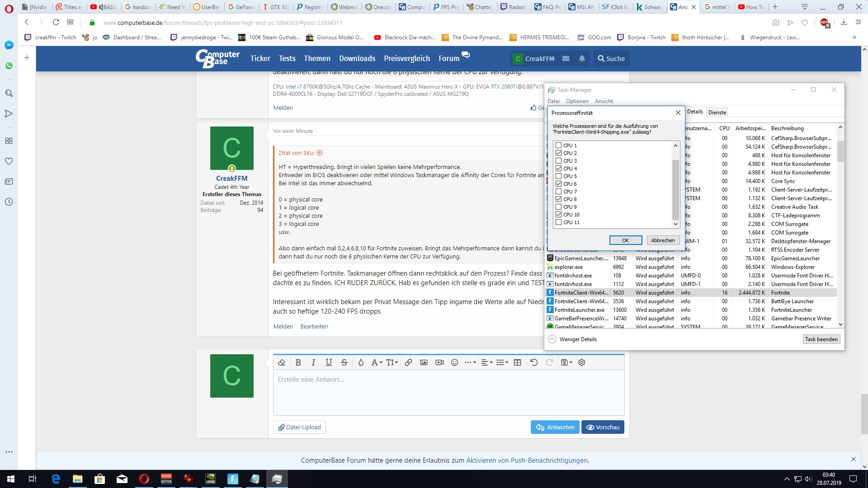Image resolution: width=868 pixels, height=488 pixels.
Task: Open the notifications bell in the forum header
Action: pyautogui.click(x=582, y=58)
